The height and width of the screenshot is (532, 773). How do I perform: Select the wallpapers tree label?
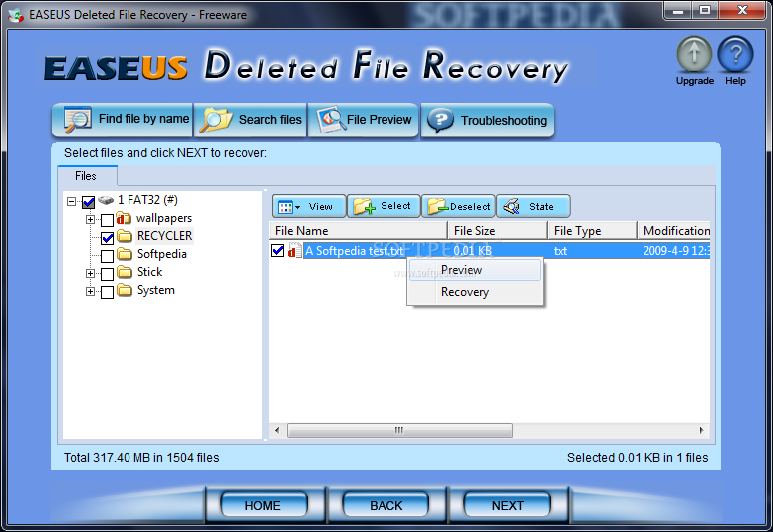(x=164, y=218)
